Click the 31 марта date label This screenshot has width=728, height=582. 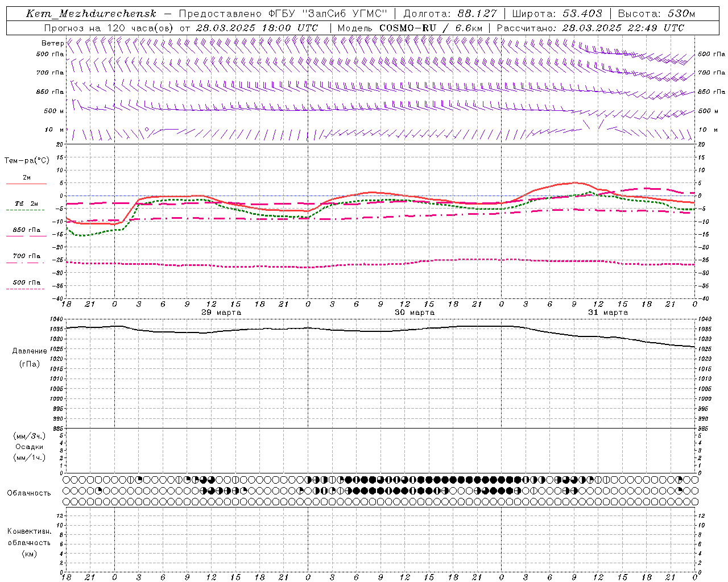(x=608, y=313)
